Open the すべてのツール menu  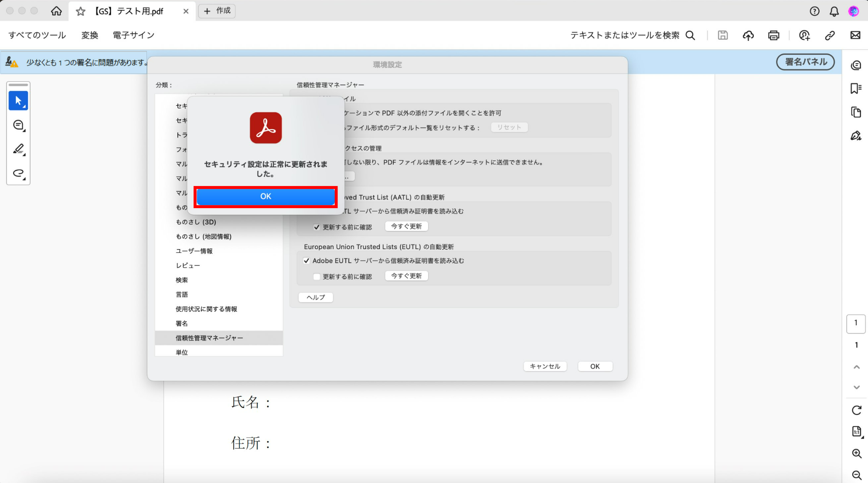[36, 35]
